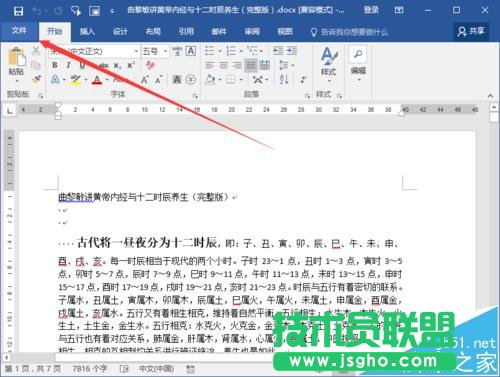
Task: Collapse the ribbon with the chevron
Action: pos(490,96)
